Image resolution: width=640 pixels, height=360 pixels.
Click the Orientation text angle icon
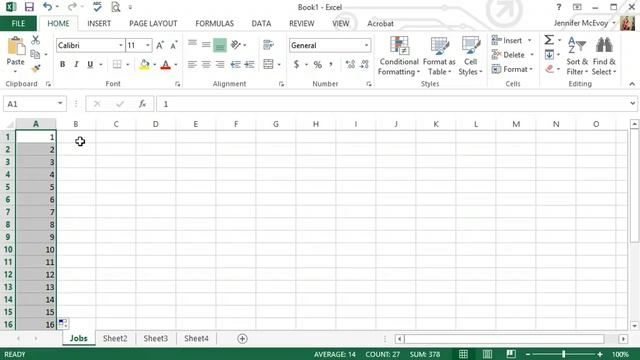[x=236, y=44]
